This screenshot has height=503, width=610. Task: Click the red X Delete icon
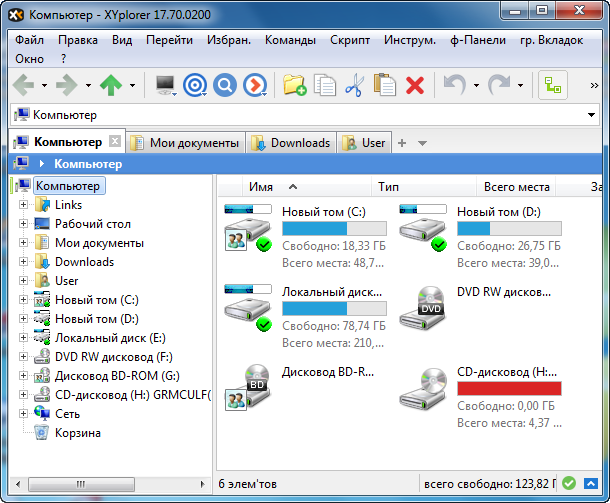(x=415, y=85)
